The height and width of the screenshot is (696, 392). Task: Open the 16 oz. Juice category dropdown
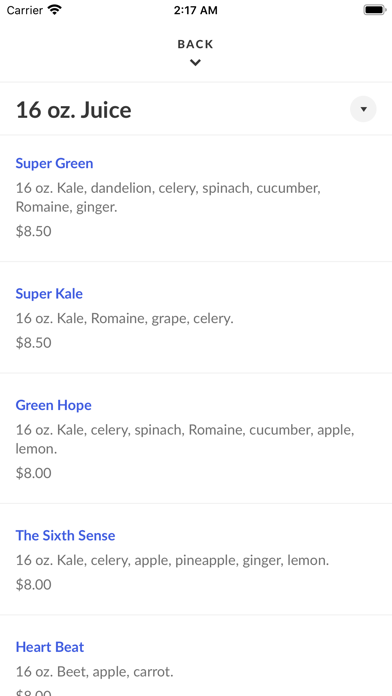pos(363,109)
